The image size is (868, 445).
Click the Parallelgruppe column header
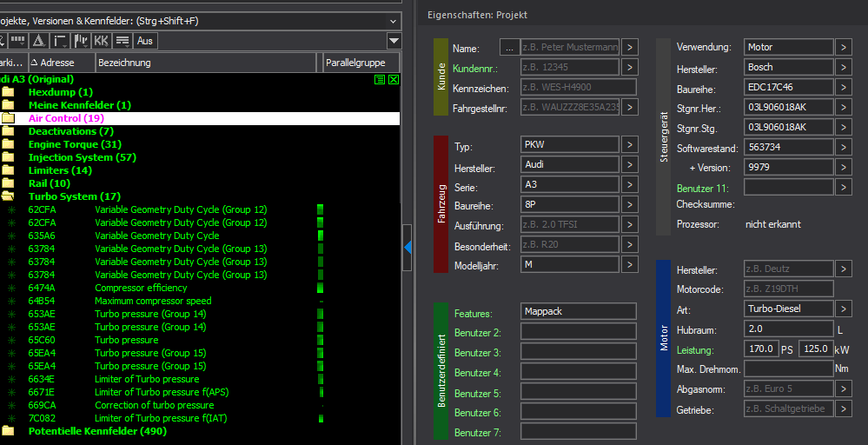(361, 63)
